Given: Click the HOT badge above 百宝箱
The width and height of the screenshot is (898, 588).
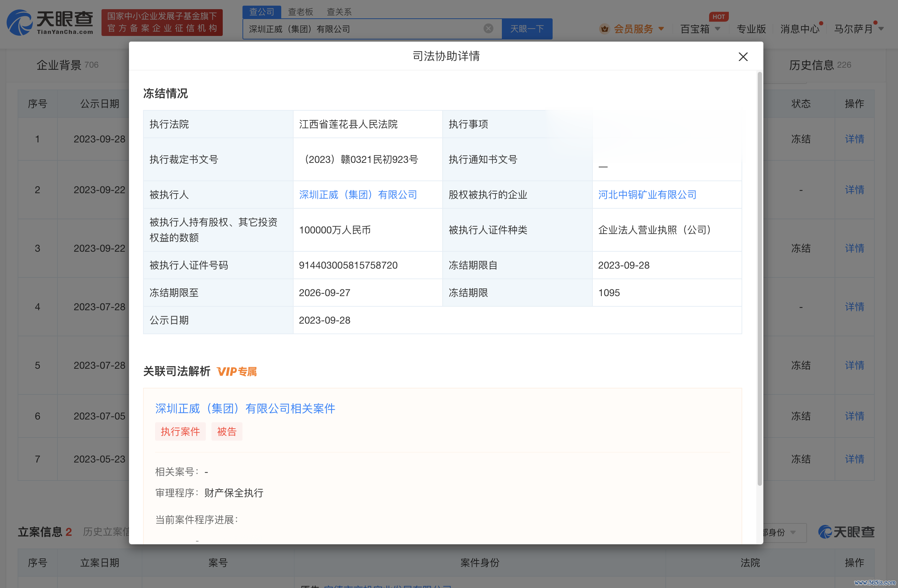Looking at the screenshot, I should tap(718, 17).
